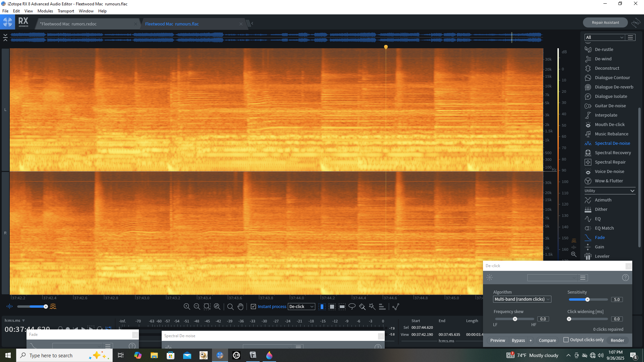Open the Mouth De-click module
Viewport: 644px width, 362px height.
pyautogui.click(x=609, y=124)
